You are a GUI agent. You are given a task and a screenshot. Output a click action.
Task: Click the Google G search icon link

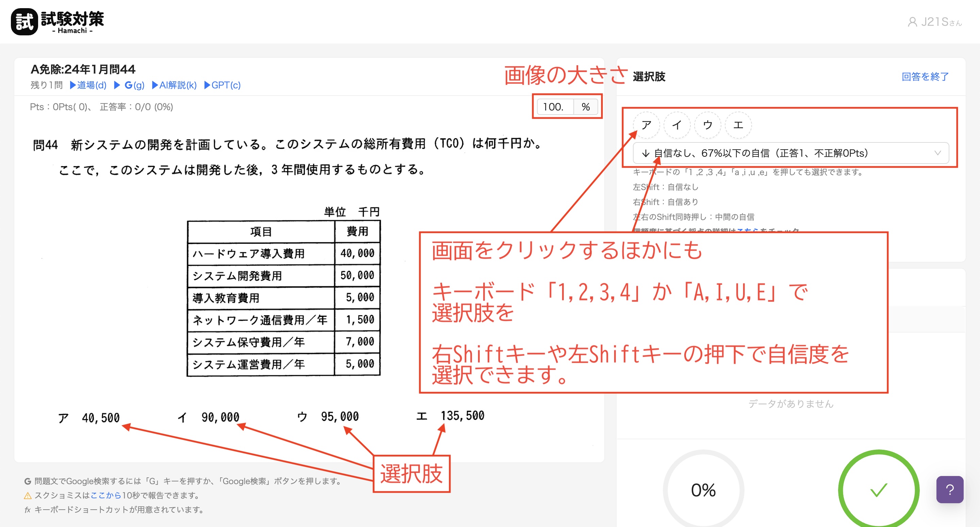(129, 85)
